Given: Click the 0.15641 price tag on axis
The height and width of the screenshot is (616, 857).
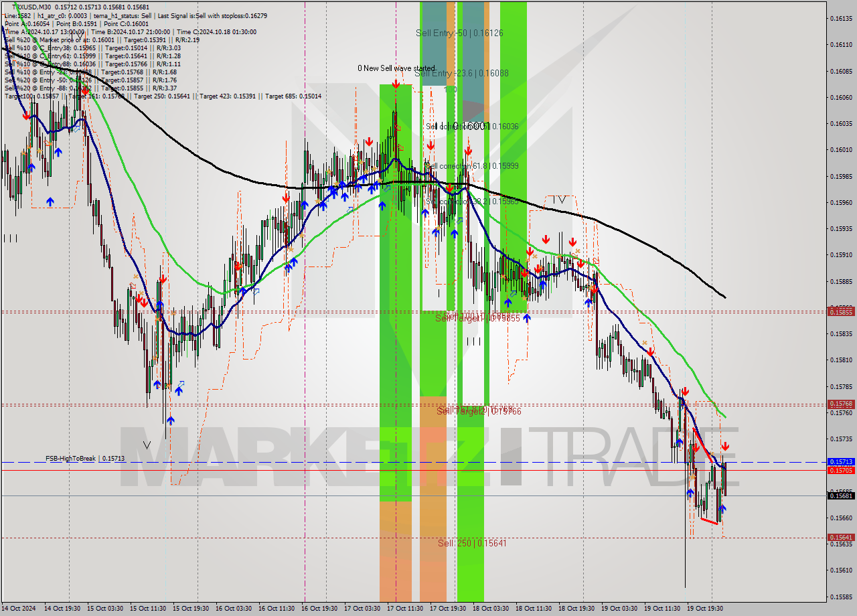Looking at the screenshot, I should pos(841,538).
